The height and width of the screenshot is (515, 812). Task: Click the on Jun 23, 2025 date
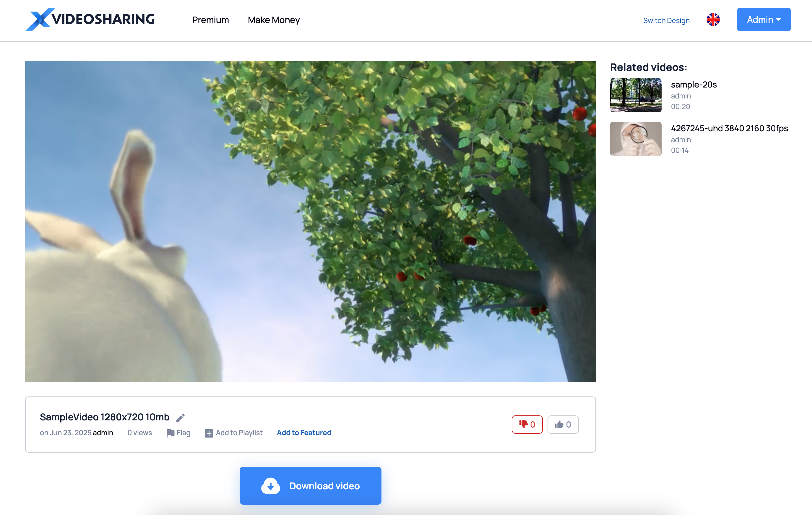(65, 433)
